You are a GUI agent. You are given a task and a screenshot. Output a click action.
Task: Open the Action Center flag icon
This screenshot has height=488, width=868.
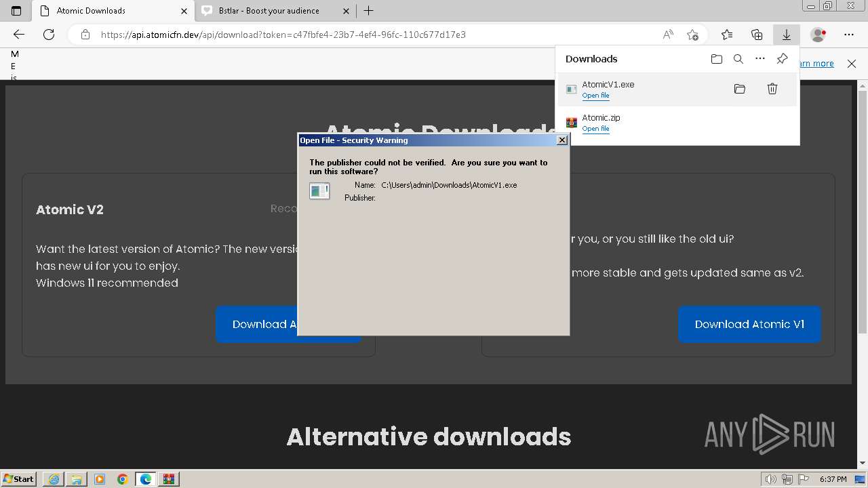click(x=803, y=479)
